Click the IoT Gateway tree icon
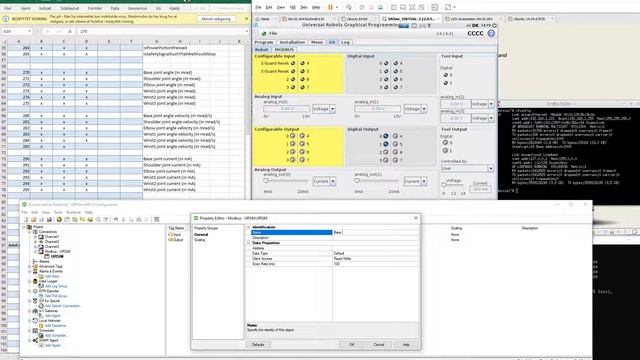This screenshot has width=640, height=360. (35, 311)
